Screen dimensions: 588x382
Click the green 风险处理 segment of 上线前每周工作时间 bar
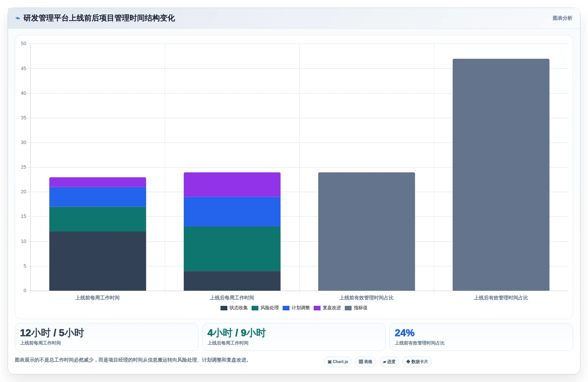[98, 219]
